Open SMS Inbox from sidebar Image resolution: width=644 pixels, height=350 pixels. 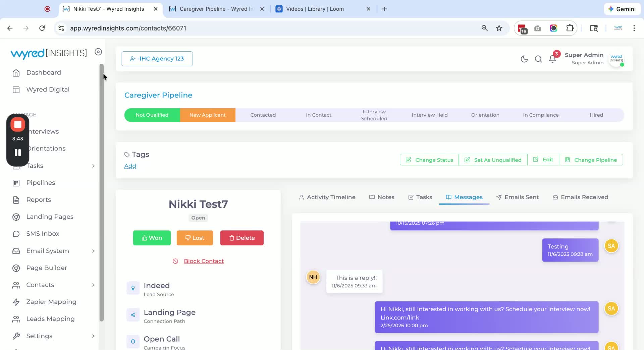pos(43,234)
